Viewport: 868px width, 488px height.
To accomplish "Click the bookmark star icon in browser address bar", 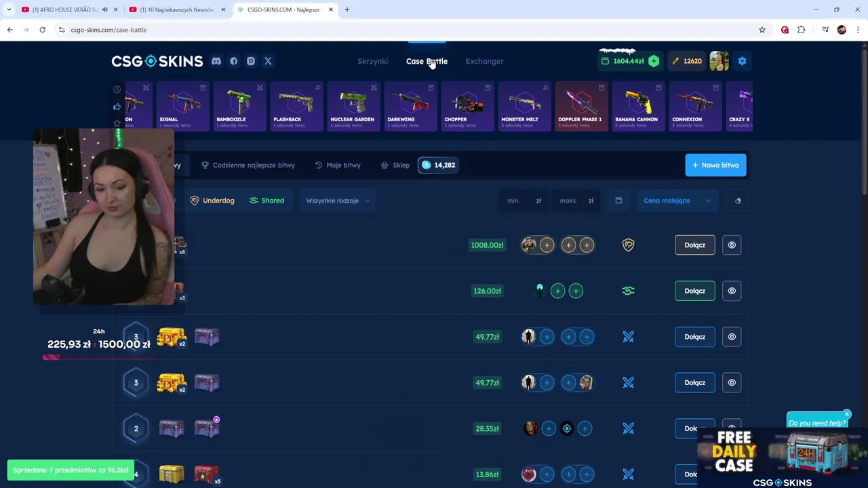I will 762,30.
